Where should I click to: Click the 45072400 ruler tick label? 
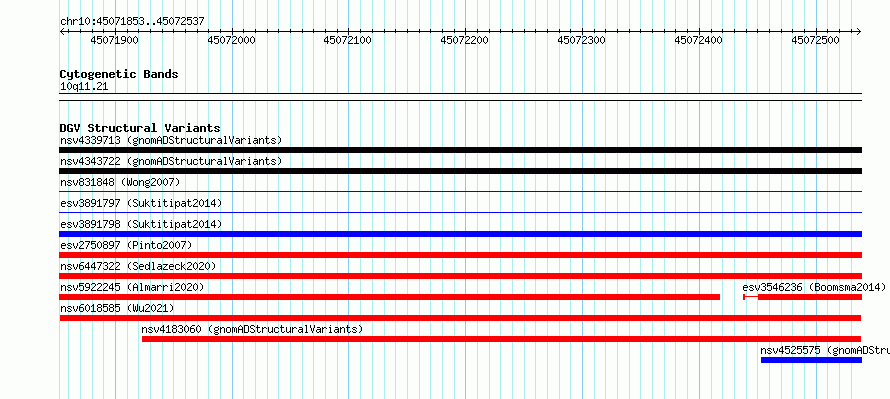(698, 40)
